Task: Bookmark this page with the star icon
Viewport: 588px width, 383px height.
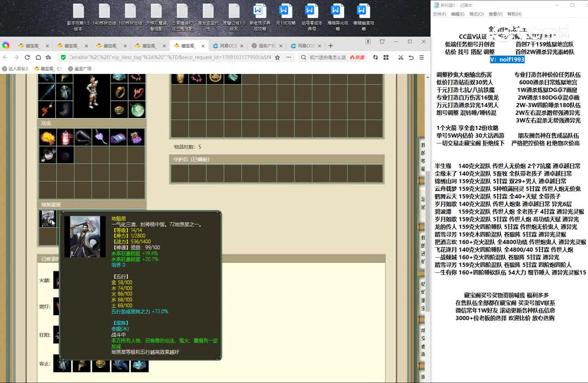Action: [x=278, y=57]
